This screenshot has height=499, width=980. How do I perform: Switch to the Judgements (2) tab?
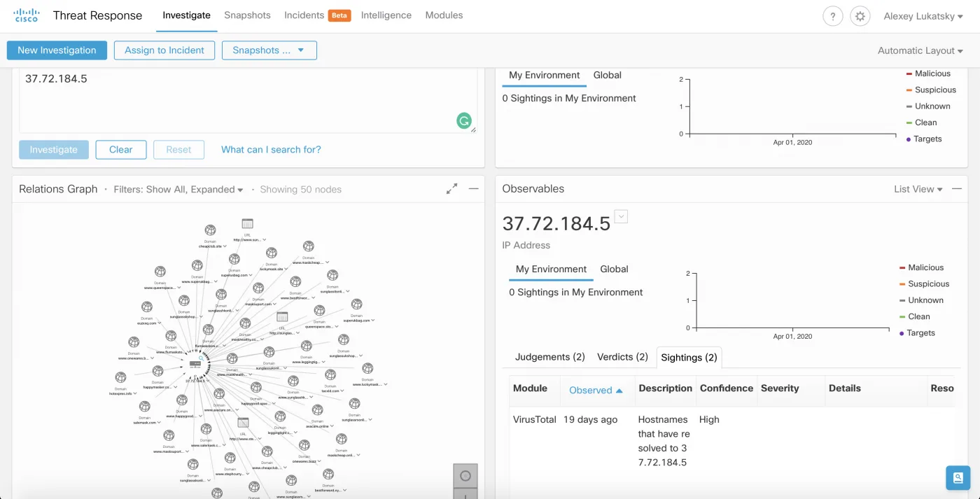tap(550, 357)
